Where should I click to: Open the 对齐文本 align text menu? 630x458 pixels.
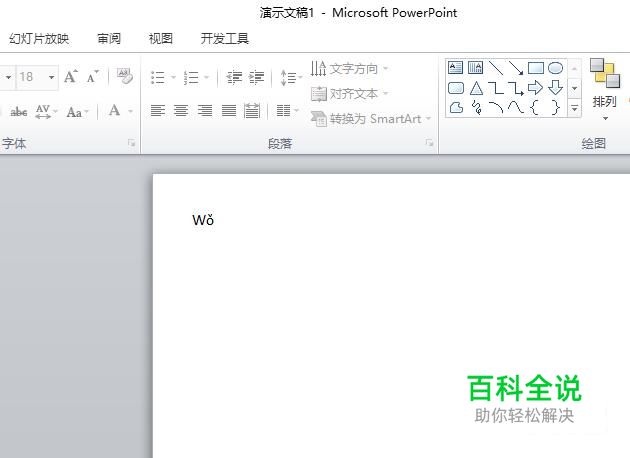[x=349, y=94]
